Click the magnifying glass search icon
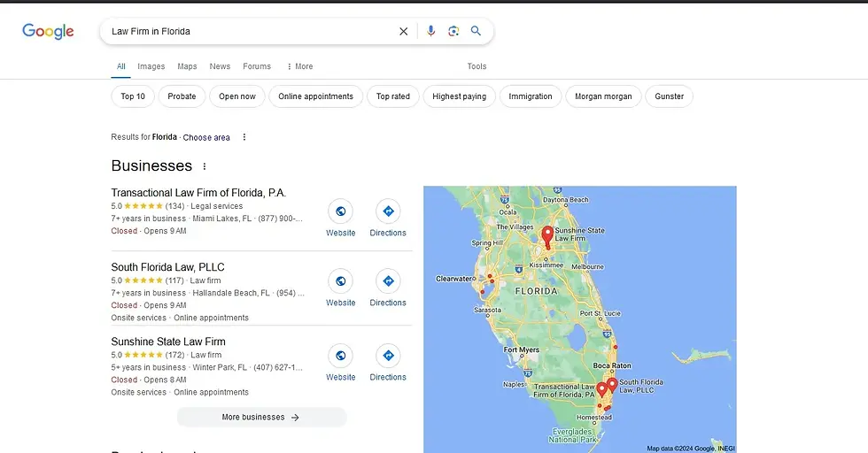868x453 pixels. pos(477,31)
